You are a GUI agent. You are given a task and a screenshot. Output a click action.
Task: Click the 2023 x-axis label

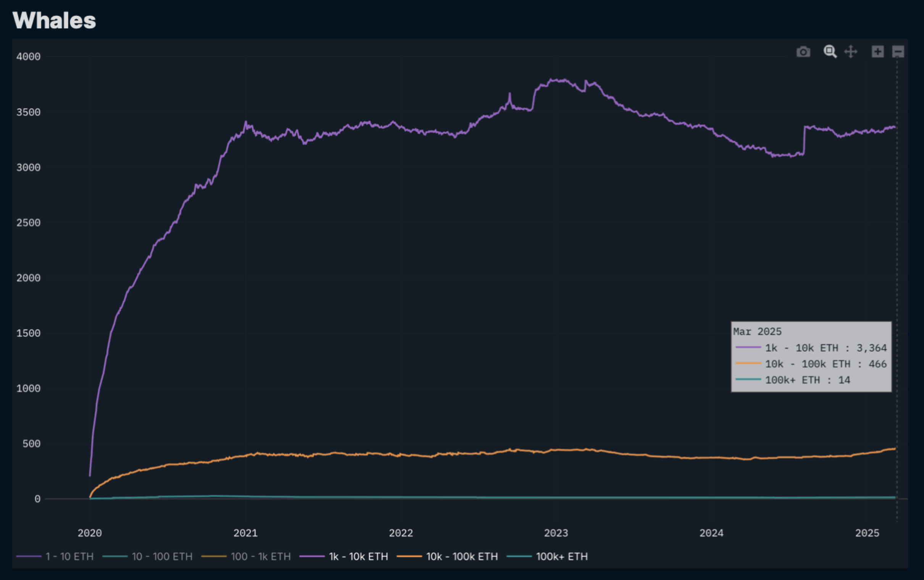(556, 533)
